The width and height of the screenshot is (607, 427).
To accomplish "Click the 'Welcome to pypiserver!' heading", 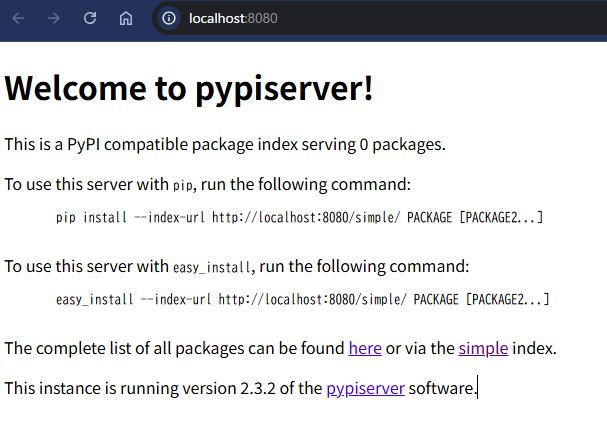I will 189,88.
